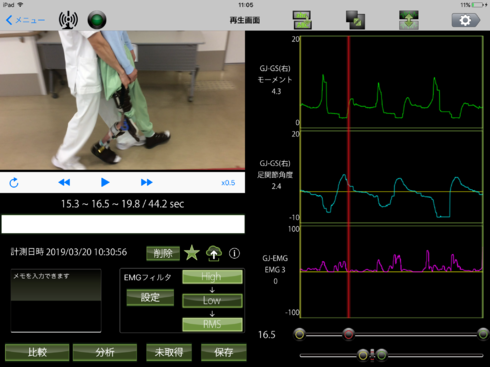Click the memo text area
The height and width of the screenshot is (367, 490).
tap(56, 301)
